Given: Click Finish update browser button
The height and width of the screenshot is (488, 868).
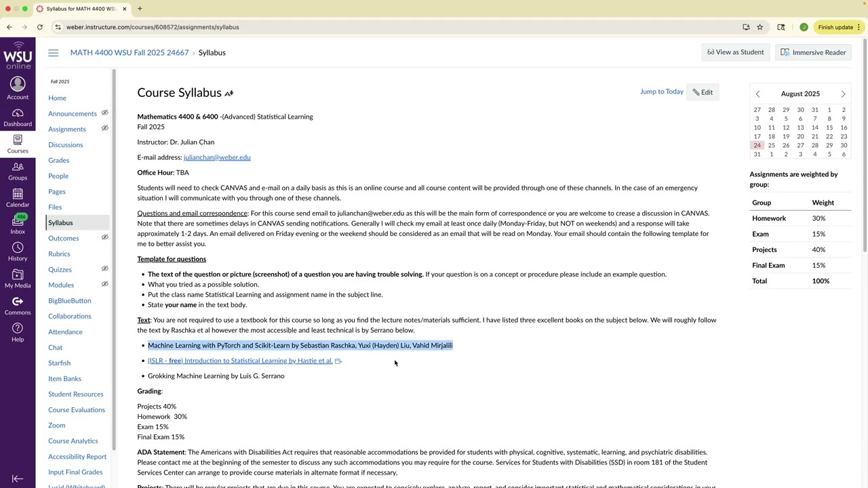Looking at the screenshot, I should tap(840, 27).
